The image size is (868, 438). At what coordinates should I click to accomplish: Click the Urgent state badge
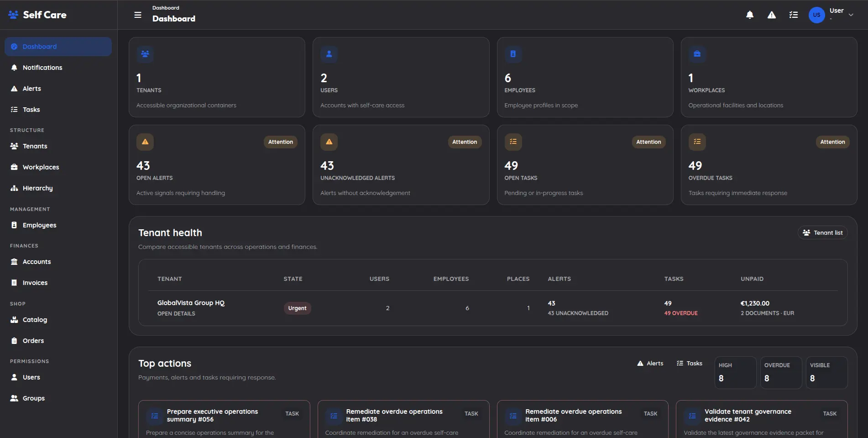point(297,308)
